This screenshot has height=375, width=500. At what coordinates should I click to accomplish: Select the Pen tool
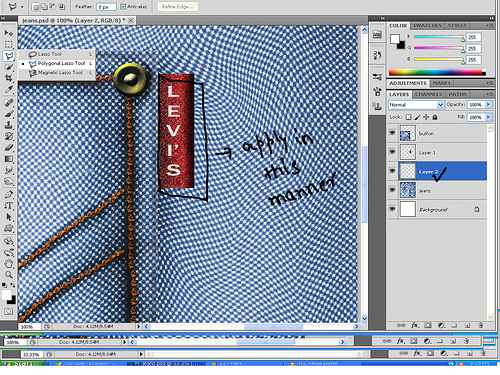click(9, 194)
